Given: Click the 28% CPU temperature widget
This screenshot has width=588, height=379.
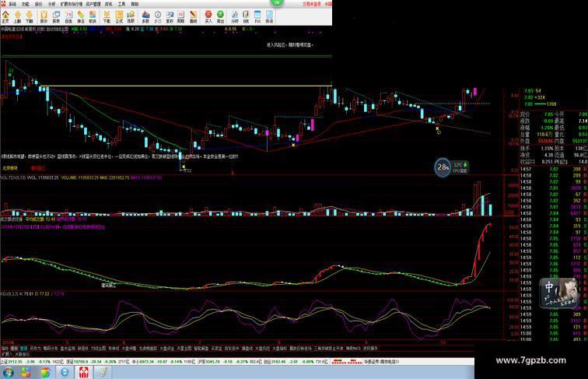Looking at the screenshot, I should (x=452, y=167).
